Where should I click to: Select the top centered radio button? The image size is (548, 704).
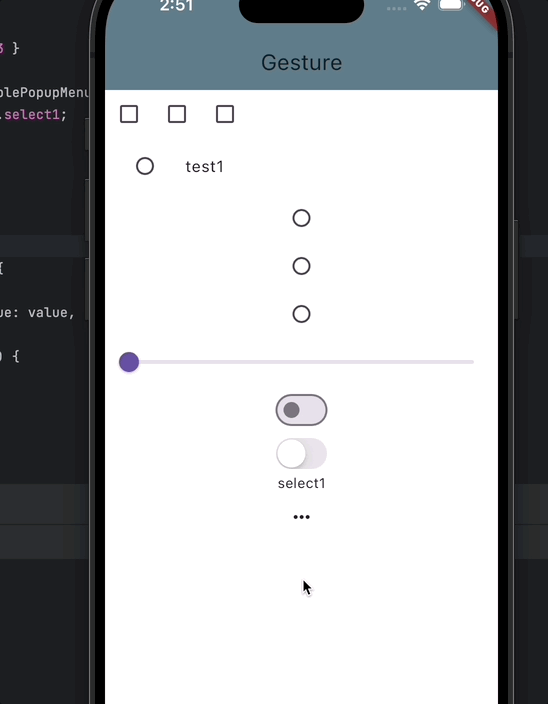point(301,218)
